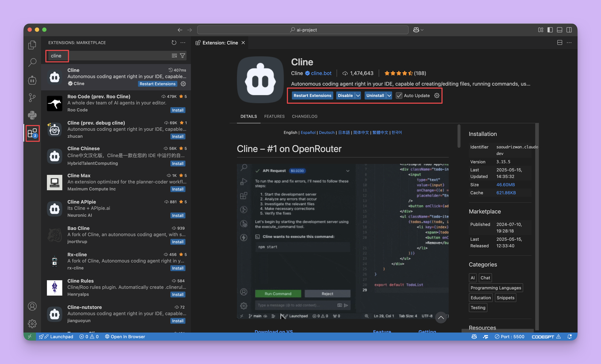Click the Uninstall button
The width and height of the screenshot is (601, 364).
coord(375,96)
